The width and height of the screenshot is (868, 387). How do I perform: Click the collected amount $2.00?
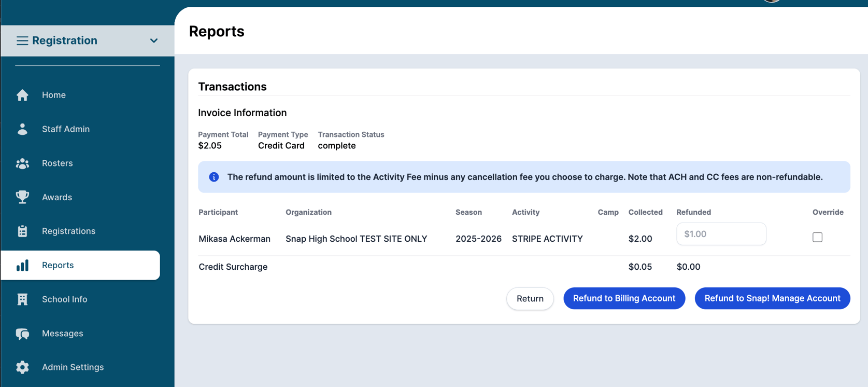(x=640, y=239)
